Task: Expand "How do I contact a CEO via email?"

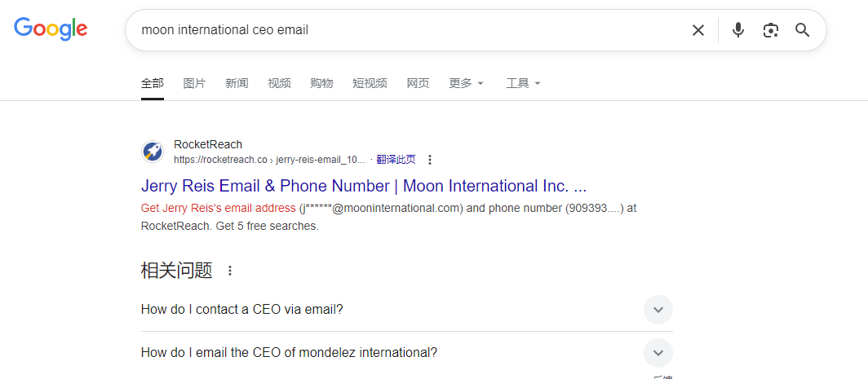Action: (x=407, y=309)
